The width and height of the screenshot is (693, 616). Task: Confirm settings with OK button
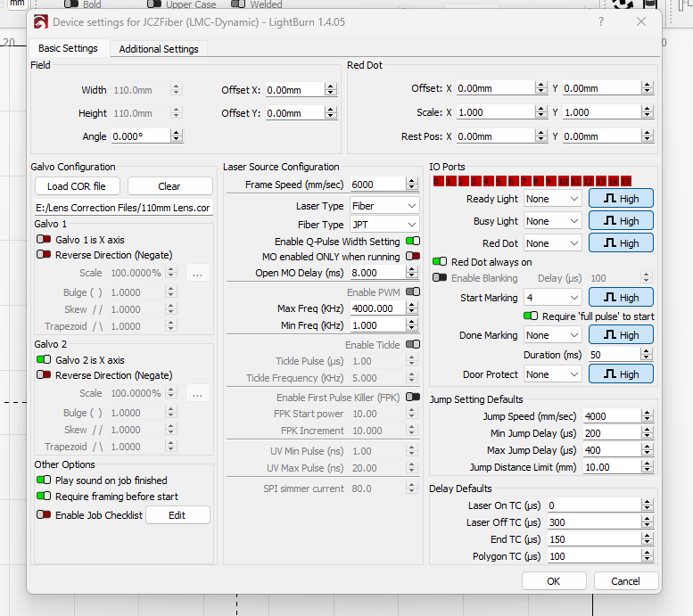tap(554, 581)
